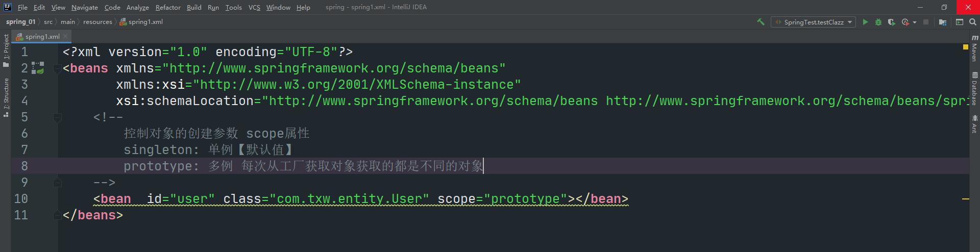Click the Build Project hammer icon
The height and width of the screenshot is (252, 980).
point(761,22)
